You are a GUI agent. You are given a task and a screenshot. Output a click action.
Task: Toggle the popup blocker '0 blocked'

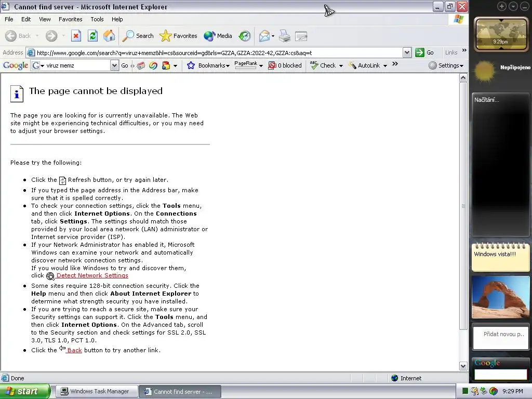(x=285, y=65)
